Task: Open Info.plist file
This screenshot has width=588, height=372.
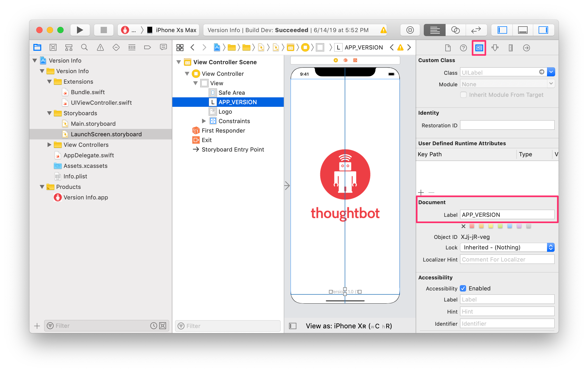Action: 75,176
